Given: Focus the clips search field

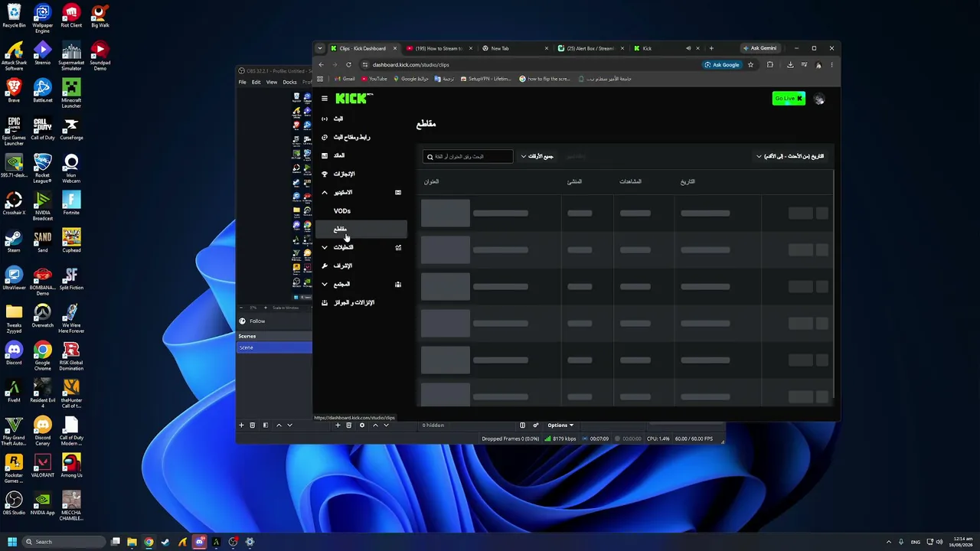Looking at the screenshot, I should (468, 157).
